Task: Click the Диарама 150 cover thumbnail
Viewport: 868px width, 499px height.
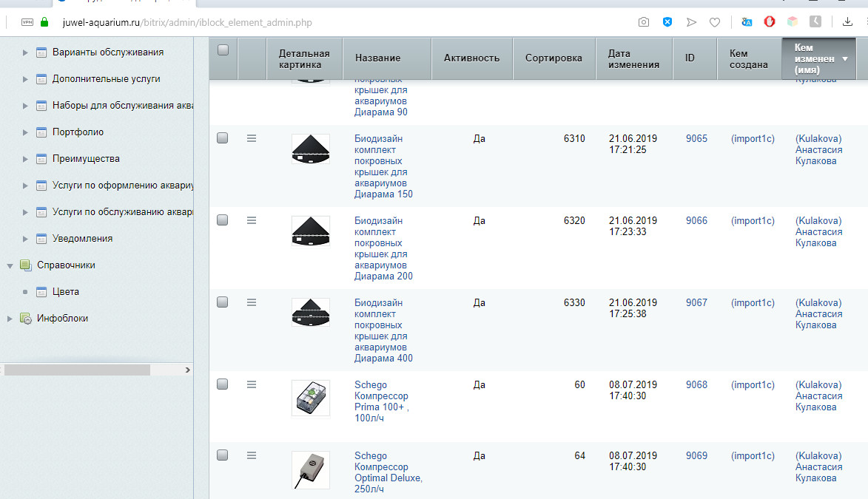Action: point(311,149)
